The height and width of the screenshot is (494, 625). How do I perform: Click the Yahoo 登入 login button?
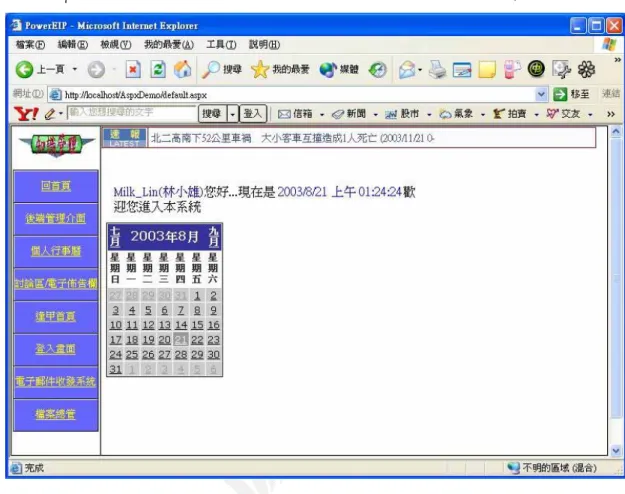click(x=253, y=114)
